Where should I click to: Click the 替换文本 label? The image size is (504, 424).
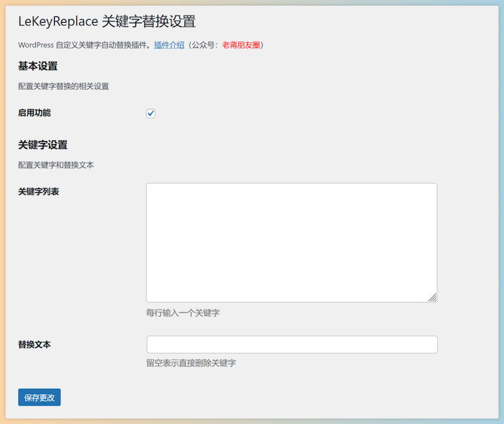[35, 345]
